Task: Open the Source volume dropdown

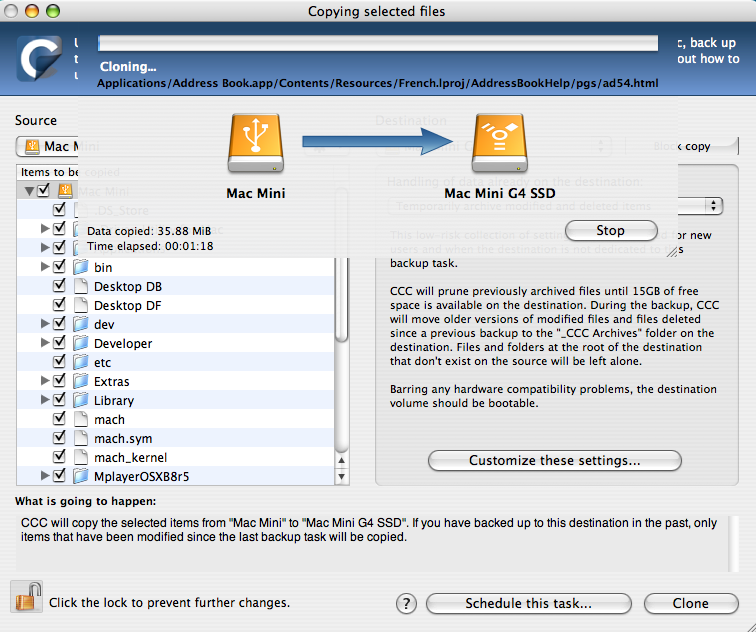Action: (47, 146)
